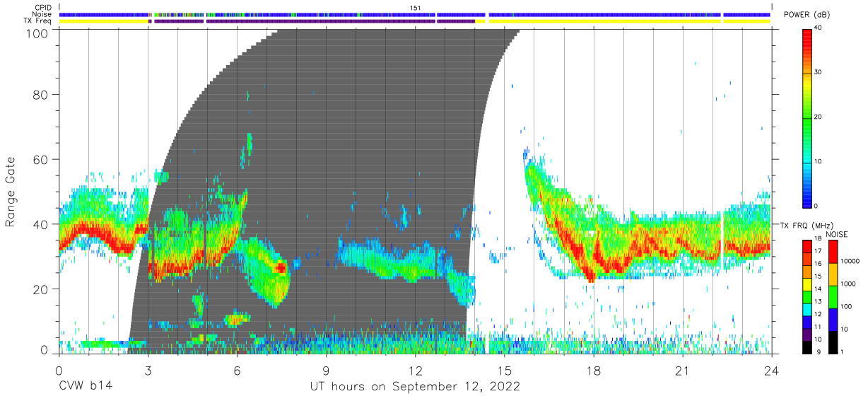The height and width of the screenshot is (401, 868).
Task: Click the red echo peak near 18 UT, gate 23
Action: click(591, 277)
